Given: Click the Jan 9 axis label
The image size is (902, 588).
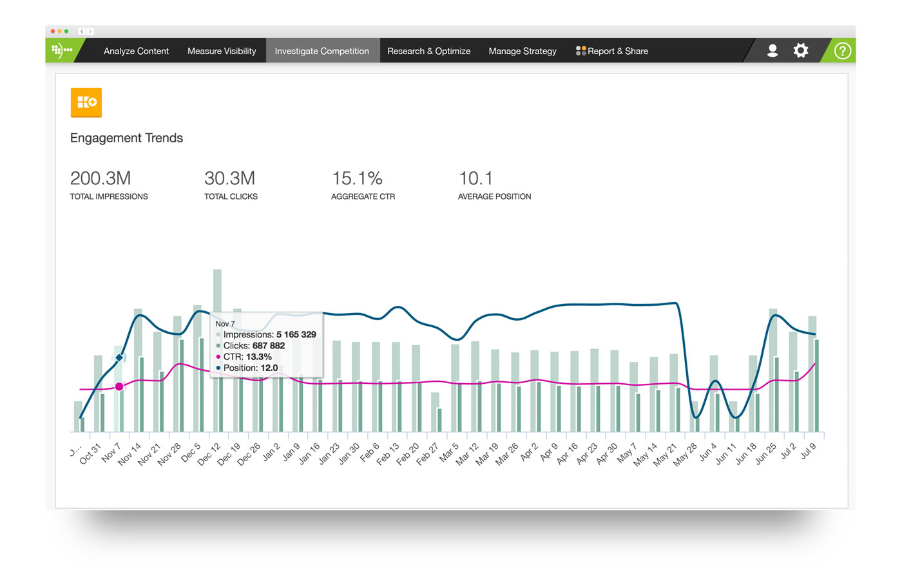Looking at the screenshot, I should (291, 451).
